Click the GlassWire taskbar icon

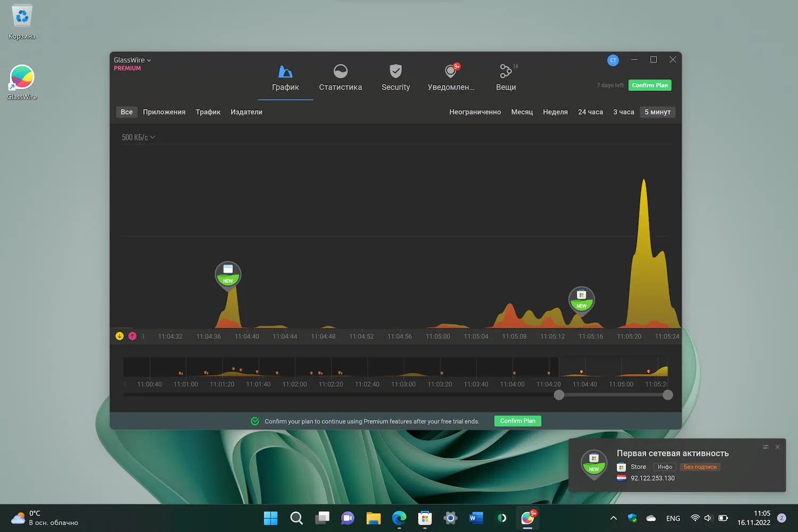528,518
